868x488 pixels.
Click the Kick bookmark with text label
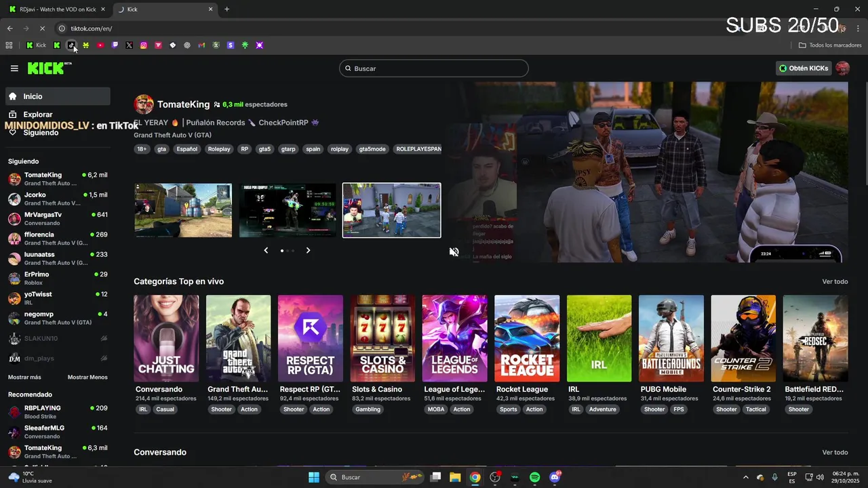point(36,45)
